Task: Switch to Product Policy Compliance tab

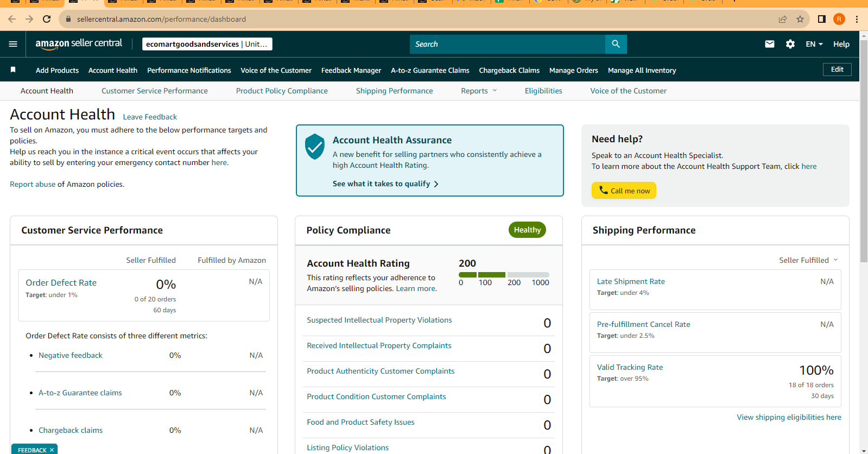Action: [x=282, y=91]
